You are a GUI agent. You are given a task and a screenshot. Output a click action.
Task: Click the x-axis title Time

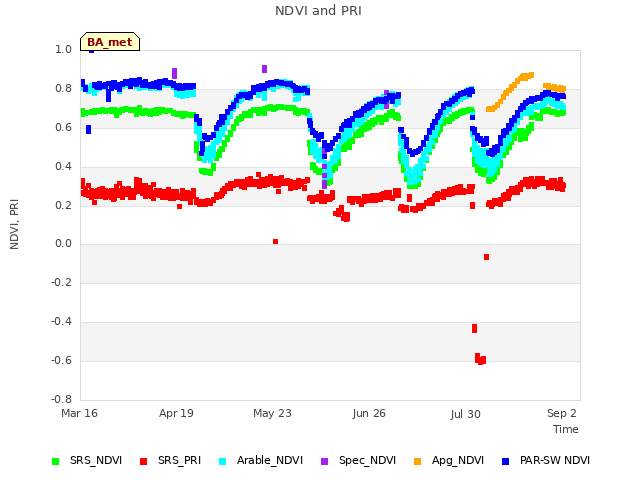tap(566, 429)
